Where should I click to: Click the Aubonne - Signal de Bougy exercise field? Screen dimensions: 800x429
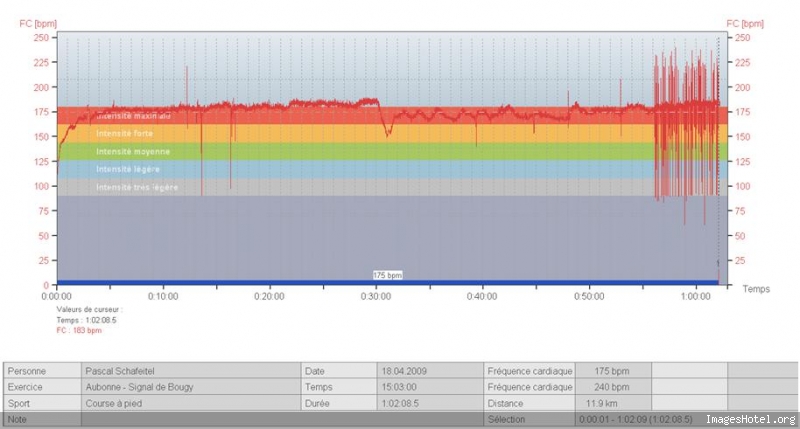click(x=191, y=387)
